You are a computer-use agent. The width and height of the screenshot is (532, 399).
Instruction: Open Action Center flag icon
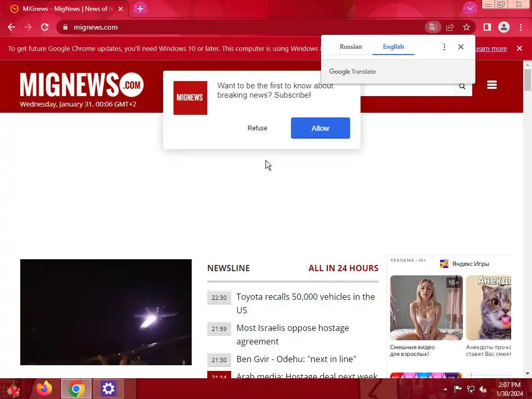[x=458, y=389]
